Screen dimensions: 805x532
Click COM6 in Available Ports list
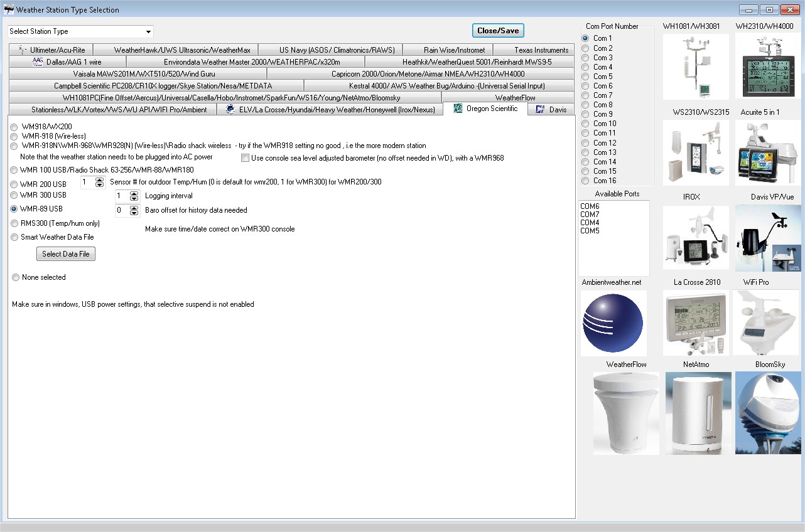point(590,206)
